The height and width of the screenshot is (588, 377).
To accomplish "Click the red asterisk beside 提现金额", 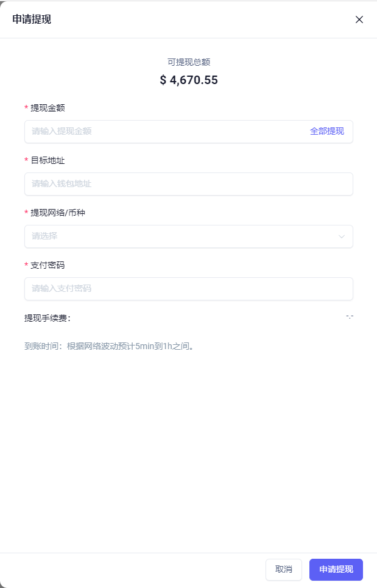I will 26,108.
